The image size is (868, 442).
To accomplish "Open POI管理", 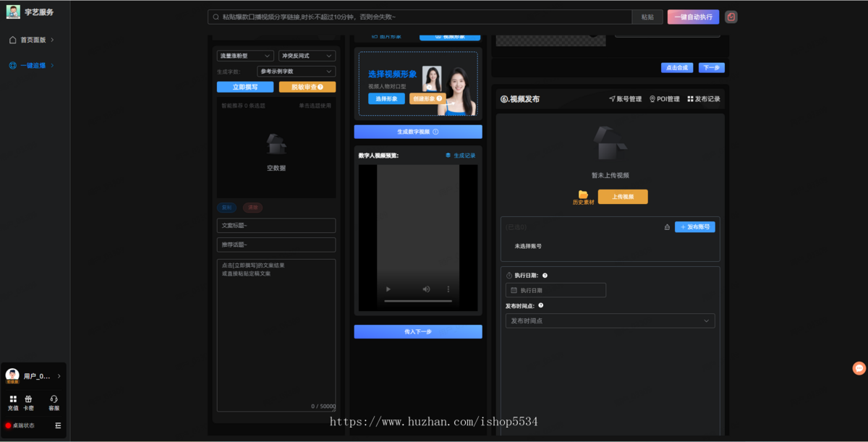I will point(664,99).
